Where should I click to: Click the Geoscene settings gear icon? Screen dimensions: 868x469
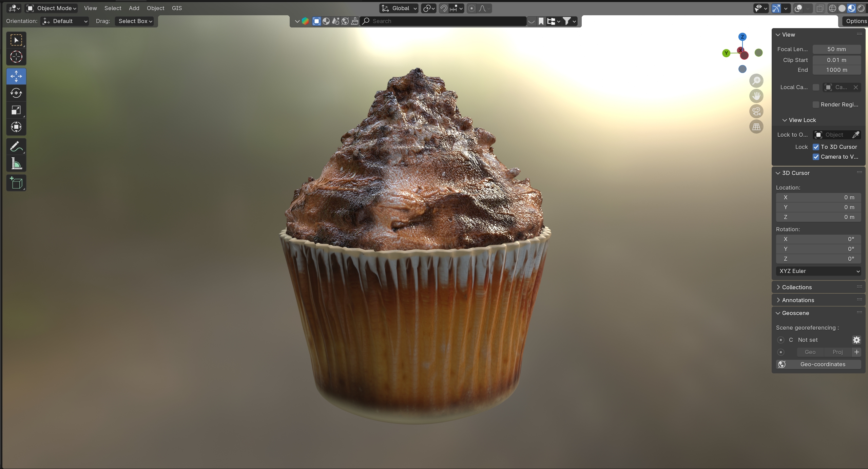pos(856,340)
